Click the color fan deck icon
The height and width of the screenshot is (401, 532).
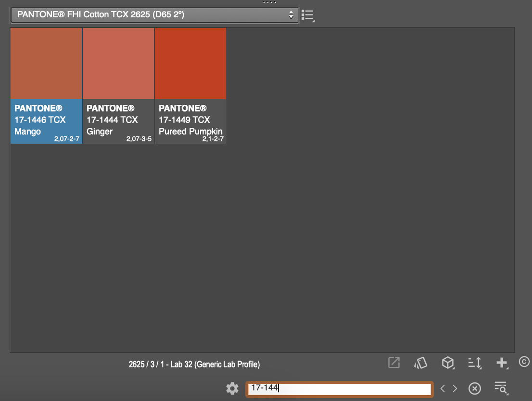[x=421, y=363]
